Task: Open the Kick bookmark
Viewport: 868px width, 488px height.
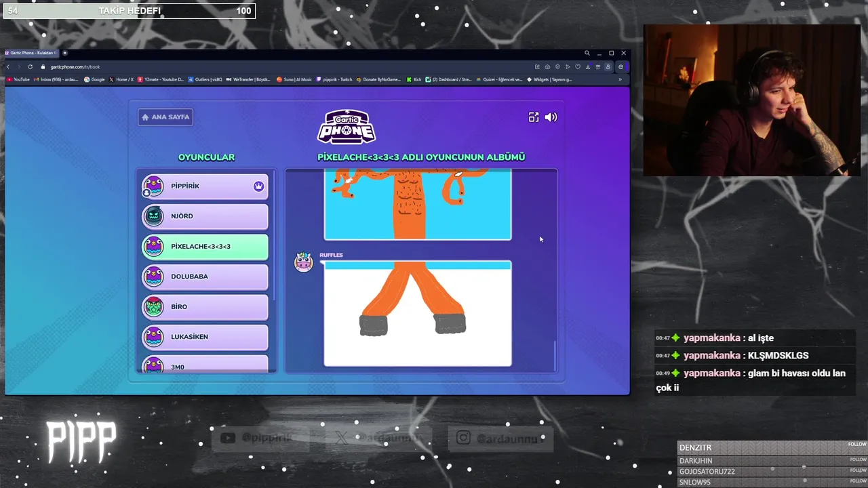Action: 414,79
